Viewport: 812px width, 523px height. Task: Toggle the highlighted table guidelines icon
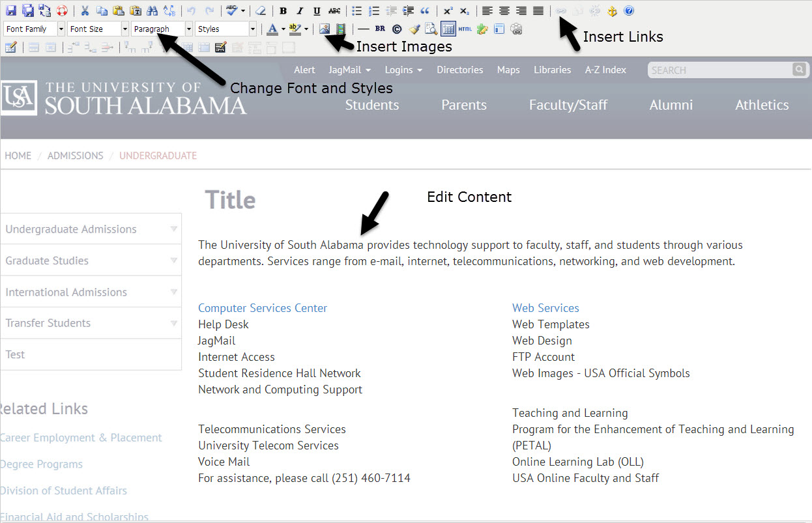point(448,29)
